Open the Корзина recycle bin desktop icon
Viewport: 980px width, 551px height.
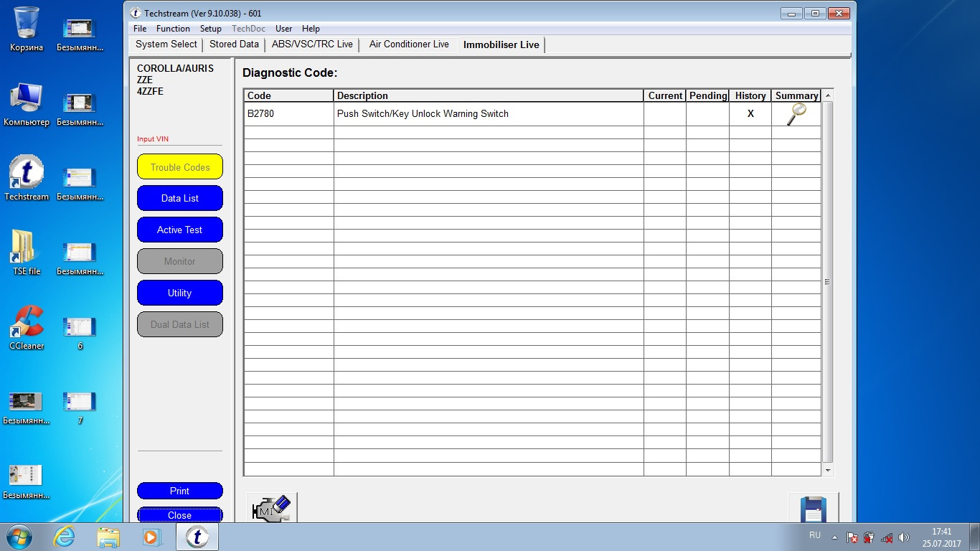pyautogui.click(x=27, y=29)
